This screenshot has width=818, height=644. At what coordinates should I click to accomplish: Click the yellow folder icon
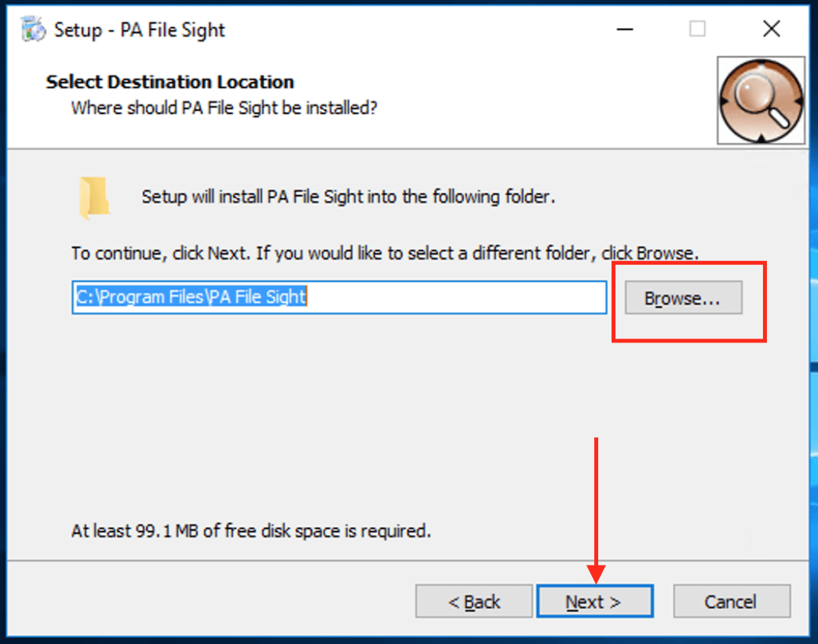click(93, 197)
